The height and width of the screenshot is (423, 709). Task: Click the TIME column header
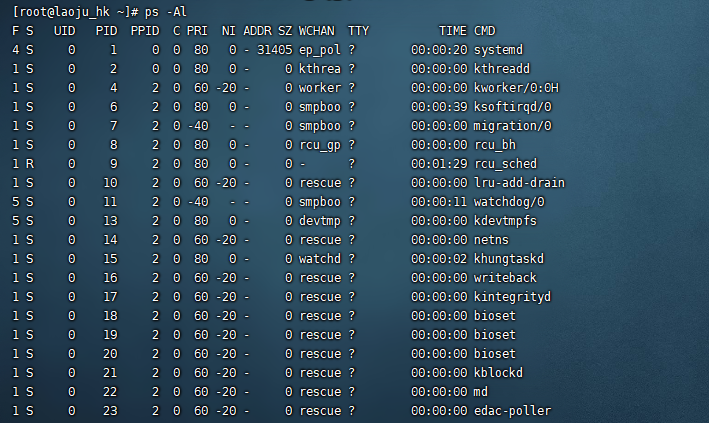452,30
